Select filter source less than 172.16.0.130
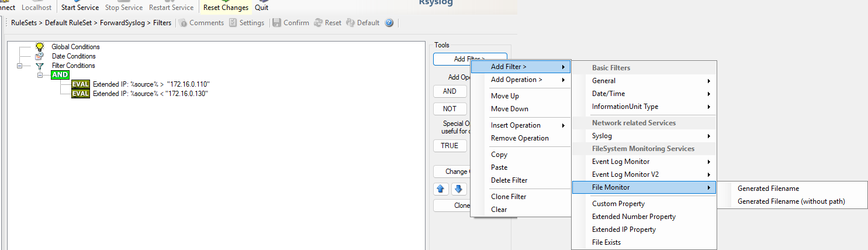Image resolution: width=868 pixels, height=250 pixels. click(x=151, y=94)
